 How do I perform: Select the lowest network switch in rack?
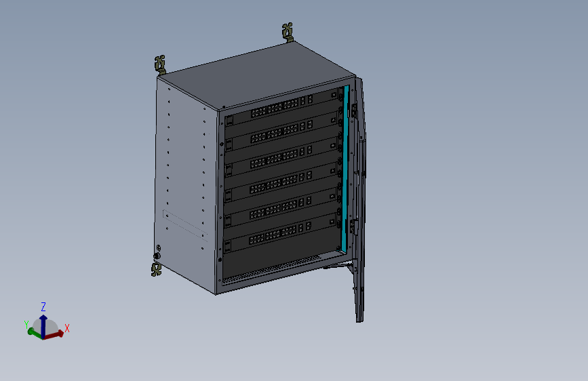(x=281, y=233)
